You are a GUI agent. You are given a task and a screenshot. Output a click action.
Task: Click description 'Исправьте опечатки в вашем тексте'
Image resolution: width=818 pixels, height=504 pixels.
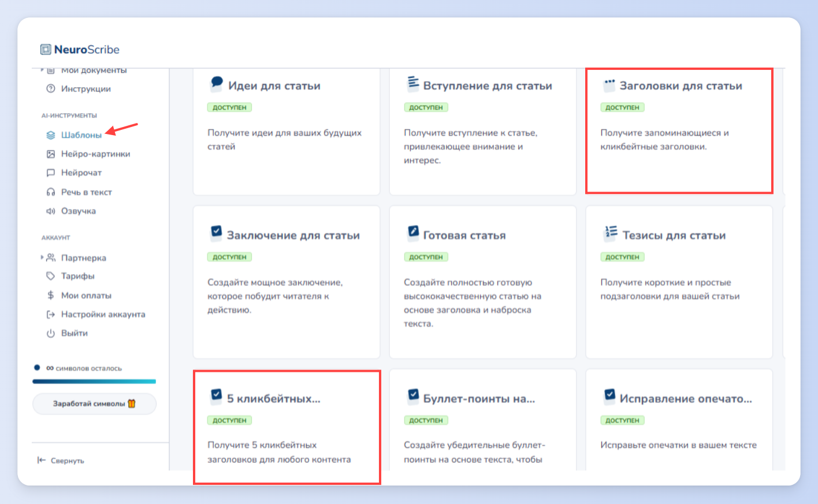pyautogui.click(x=678, y=445)
